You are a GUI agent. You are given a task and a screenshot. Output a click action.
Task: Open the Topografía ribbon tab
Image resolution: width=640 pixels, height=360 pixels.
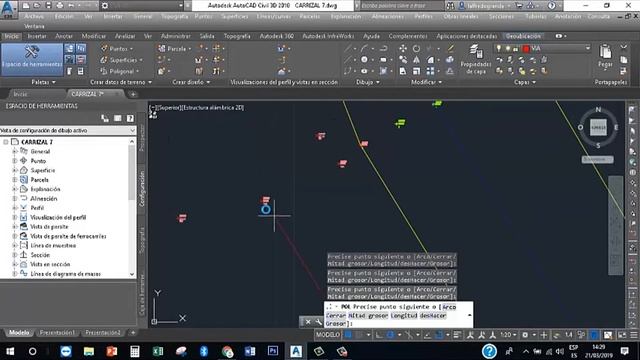point(237,36)
